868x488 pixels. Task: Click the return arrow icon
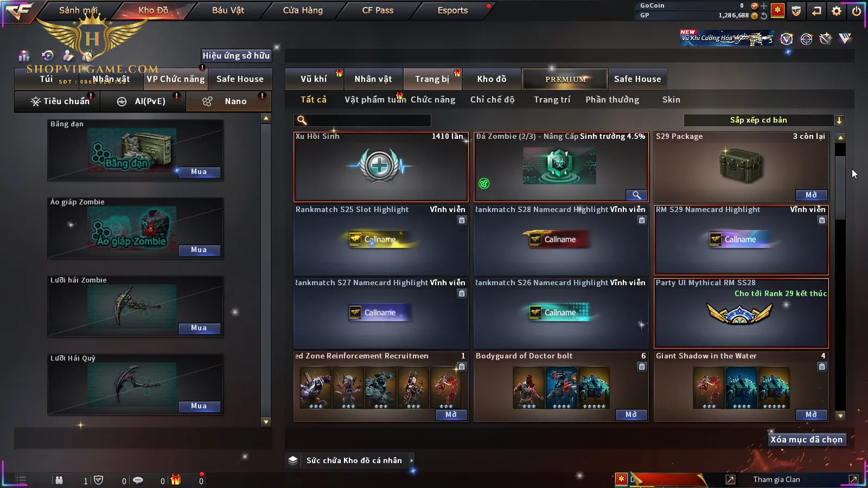coord(816,11)
